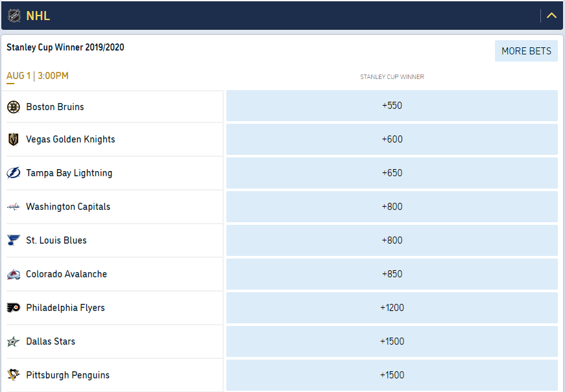Select Colorado Avalanche +850 odds
Screen dimensions: 565x392
click(392, 274)
